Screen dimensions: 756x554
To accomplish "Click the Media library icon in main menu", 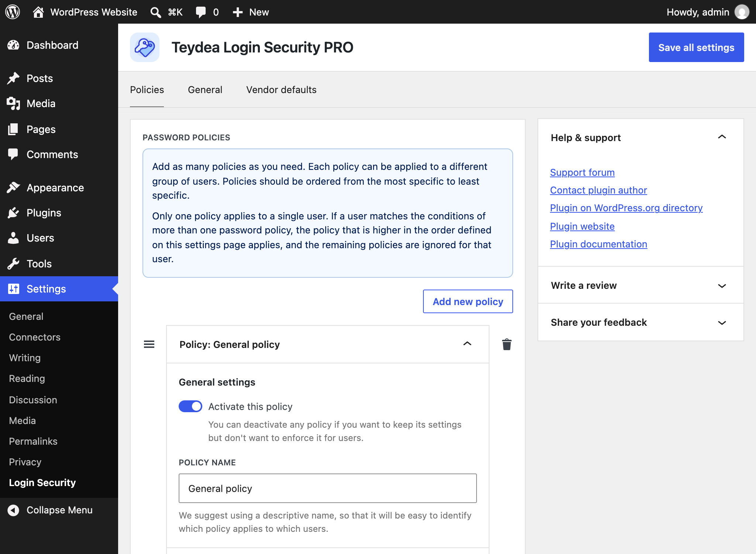I will pyautogui.click(x=13, y=103).
